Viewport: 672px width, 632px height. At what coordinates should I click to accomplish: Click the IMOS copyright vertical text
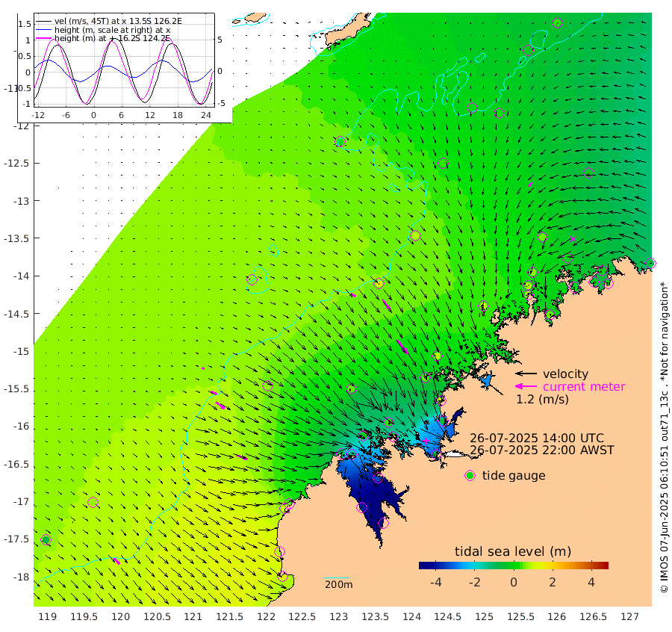point(664,437)
